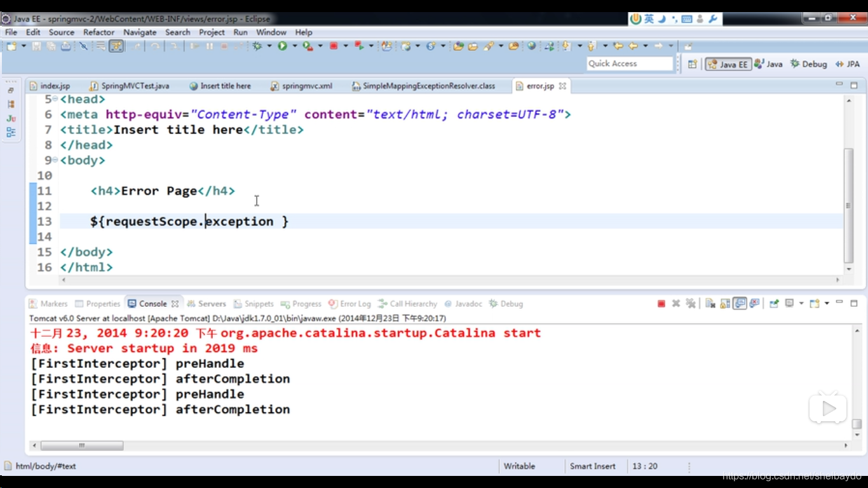Viewport: 868px width, 488px height.
Task: Expand the Run configurations dropdown arrow
Action: 294,46
